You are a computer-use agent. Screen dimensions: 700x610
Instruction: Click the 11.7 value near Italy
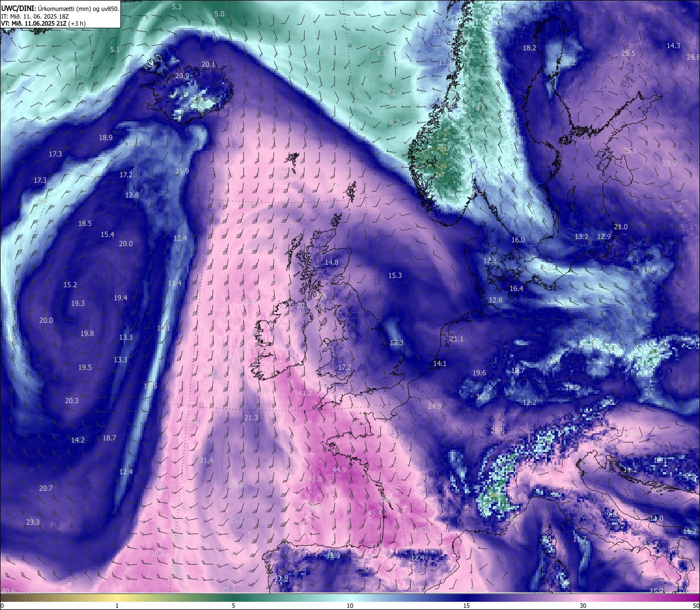click(x=579, y=539)
